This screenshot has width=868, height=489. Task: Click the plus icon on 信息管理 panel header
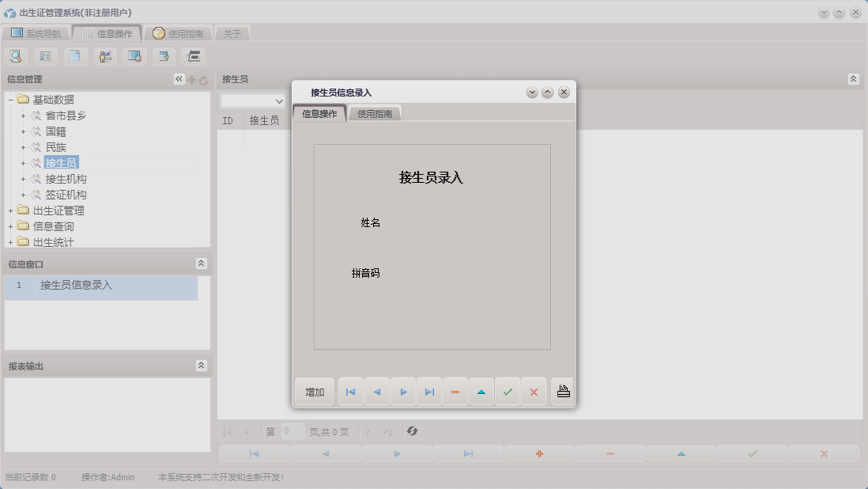pyautogui.click(x=191, y=79)
